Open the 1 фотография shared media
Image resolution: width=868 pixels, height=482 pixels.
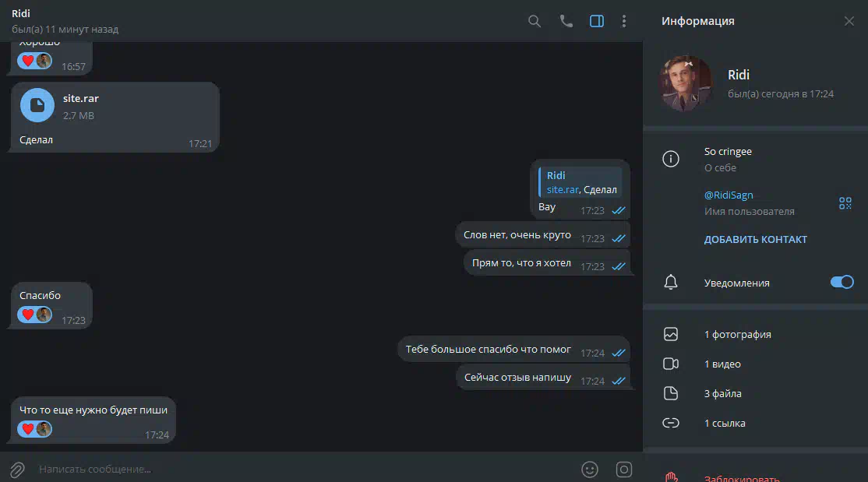coord(755,334)
